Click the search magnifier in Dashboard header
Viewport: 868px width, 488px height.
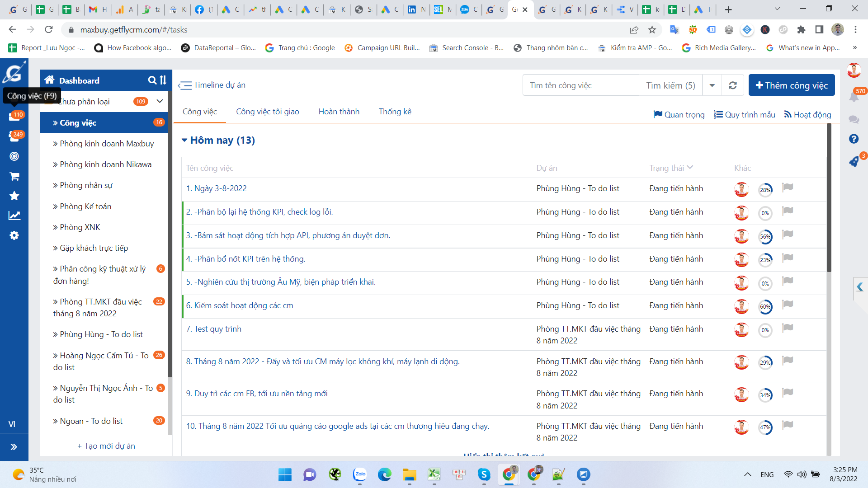tap(152, 80)
